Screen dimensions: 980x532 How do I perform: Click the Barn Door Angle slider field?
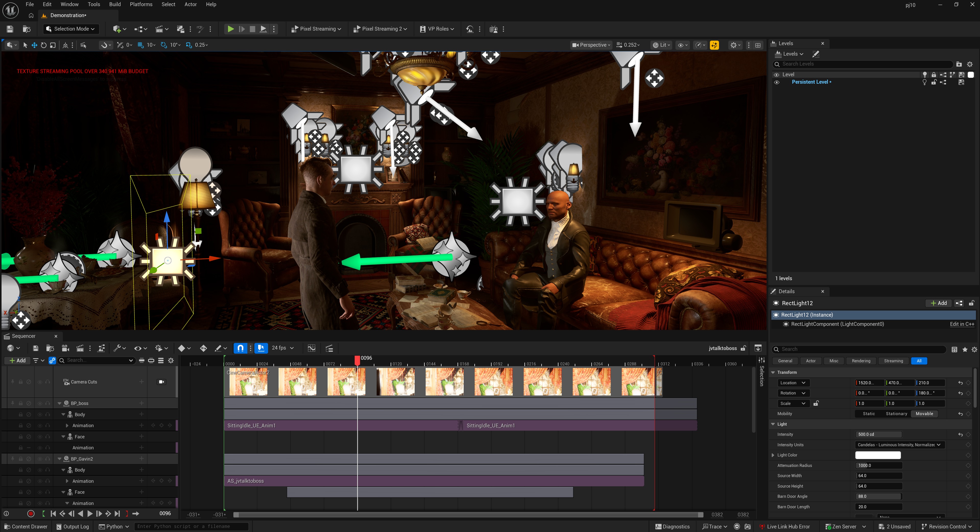coord(878,496)
